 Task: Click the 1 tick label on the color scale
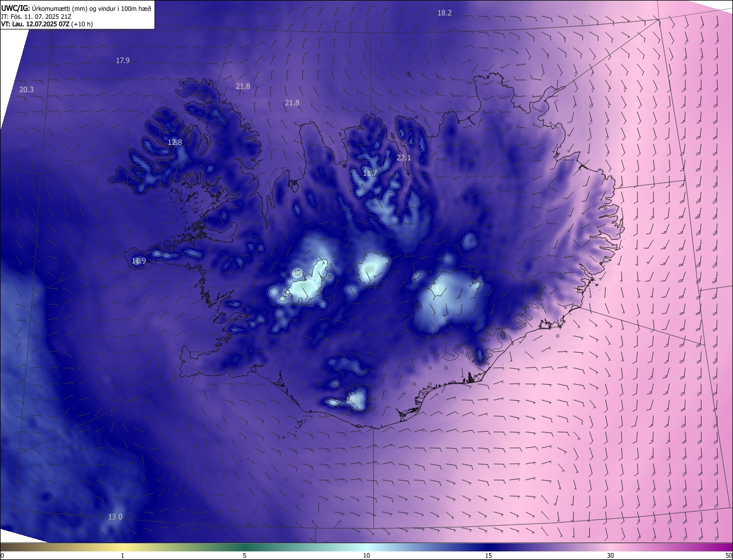123,555
